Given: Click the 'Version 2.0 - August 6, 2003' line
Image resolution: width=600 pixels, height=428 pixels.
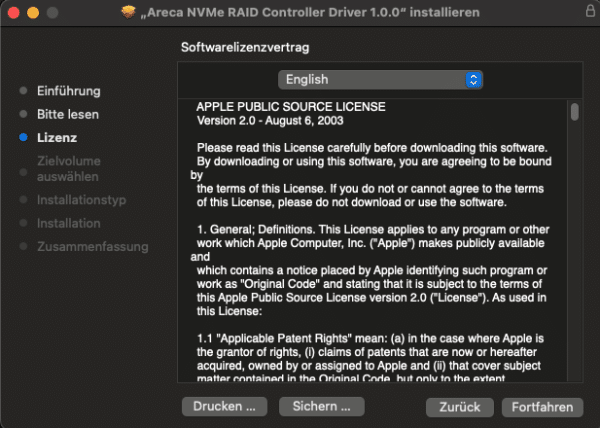Looking at the screenshot, I should [270, 120].
